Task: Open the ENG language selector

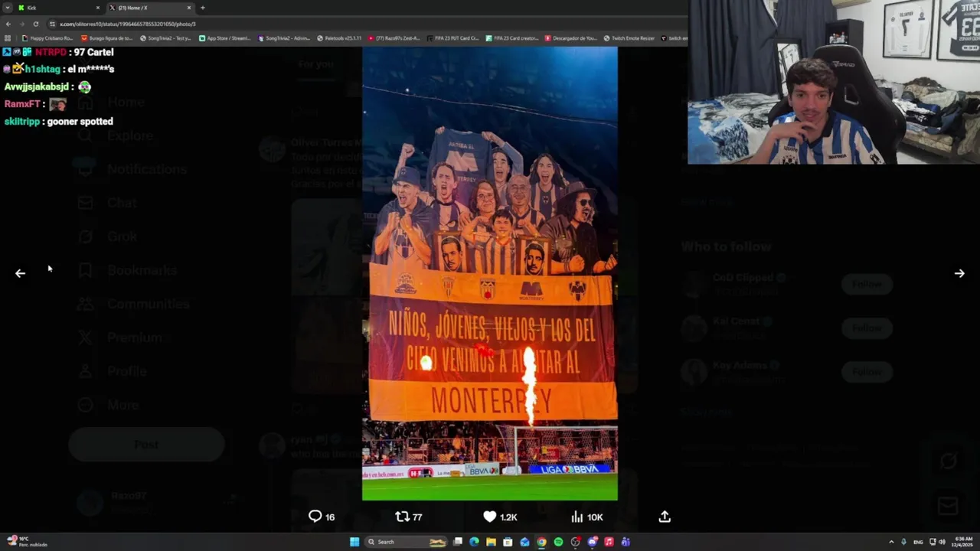Action: (x=918, y=542)
